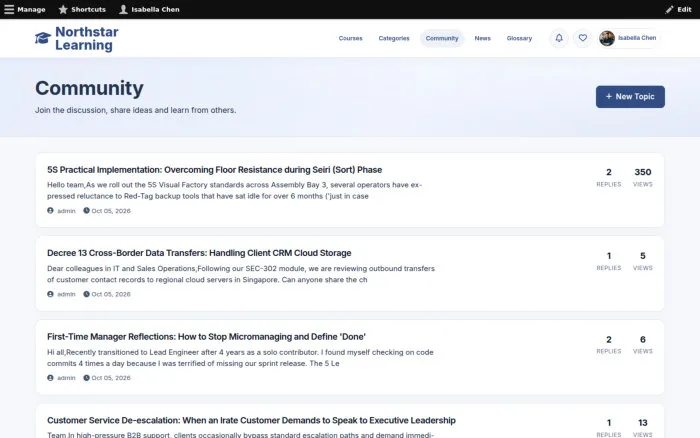Open the Categories menu item

click(x=394, y=38)
